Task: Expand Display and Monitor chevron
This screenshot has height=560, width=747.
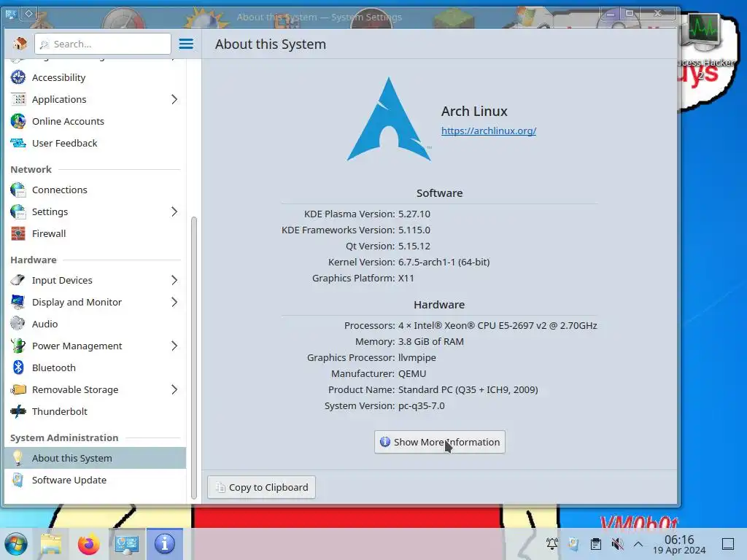Action: point(174,302)
